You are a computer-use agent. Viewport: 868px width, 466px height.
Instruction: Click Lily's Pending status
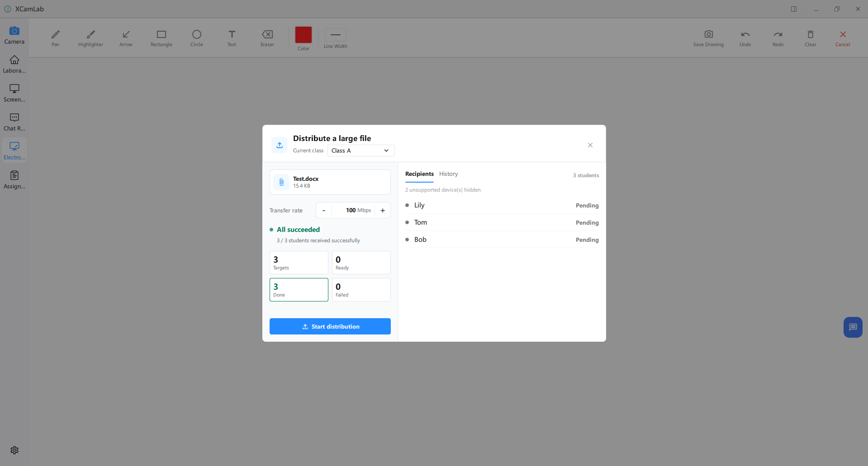pyautogui.click(x=587, y=205)
